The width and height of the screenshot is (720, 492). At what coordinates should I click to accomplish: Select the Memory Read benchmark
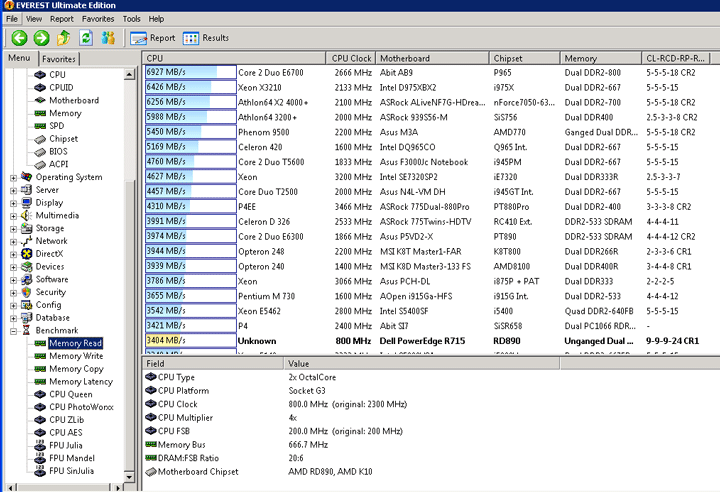(x=75, y=343)
